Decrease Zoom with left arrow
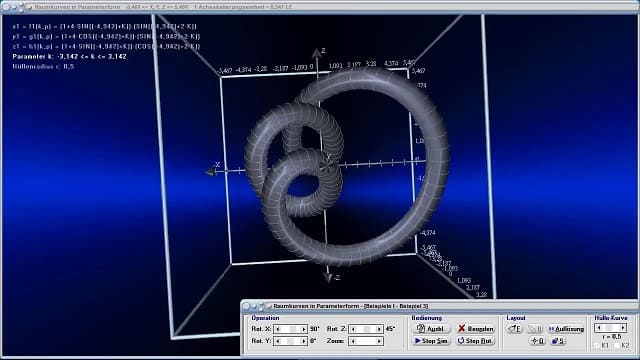The height and width of the screenshot is (360, 640). tap(353, 341)
